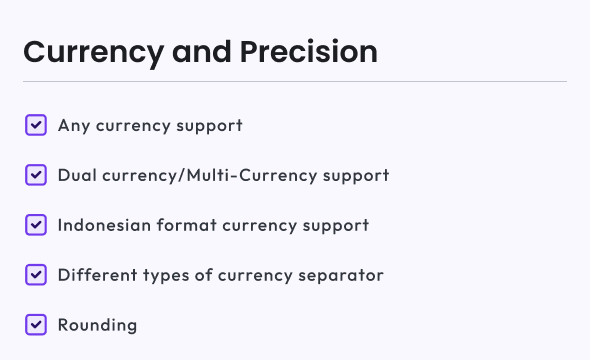Click the purple checkmark beside Any currency support
The height and width of the screenshot is (360, 590).
36,125
